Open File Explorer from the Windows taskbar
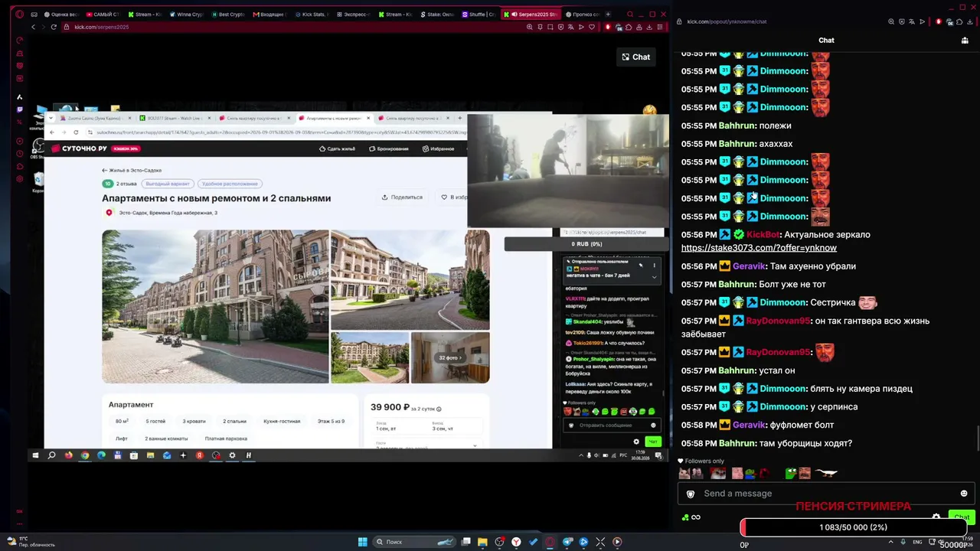Image resolution: width=980 pixels, height=551 pixels. click(482, 542)
